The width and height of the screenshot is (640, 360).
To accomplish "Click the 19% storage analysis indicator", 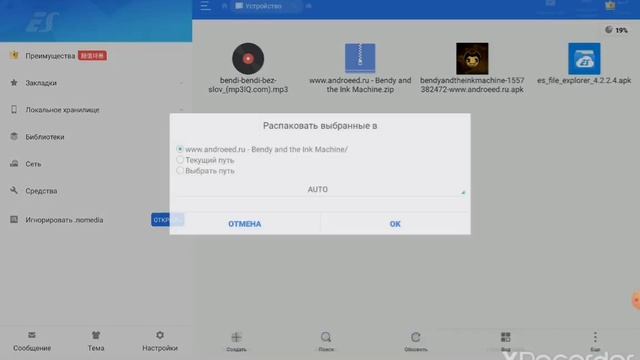I will 617,30.
